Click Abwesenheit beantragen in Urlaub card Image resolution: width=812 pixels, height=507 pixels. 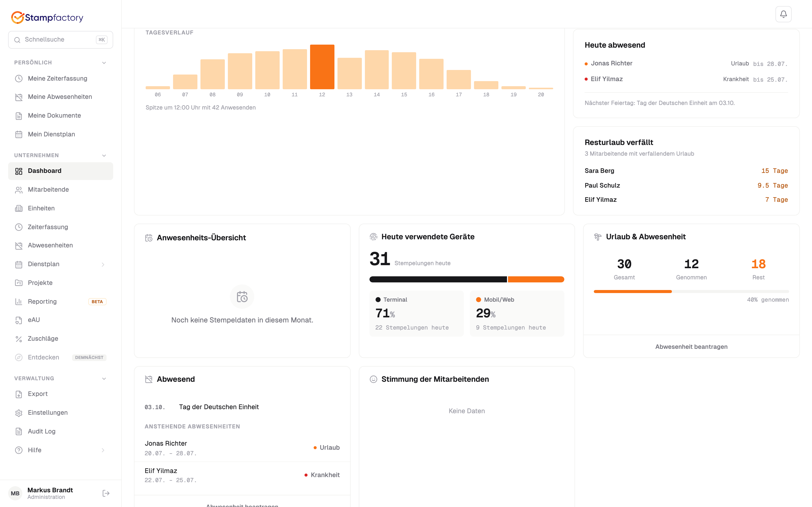click(691, 346)
